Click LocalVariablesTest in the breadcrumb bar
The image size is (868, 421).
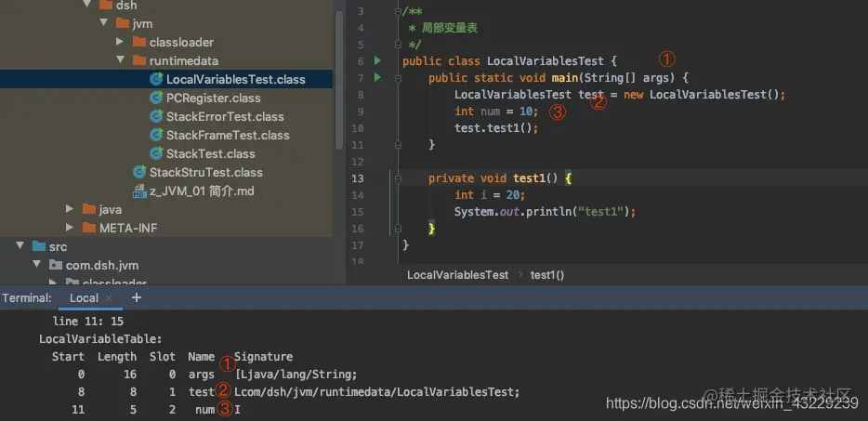(458, 275)
